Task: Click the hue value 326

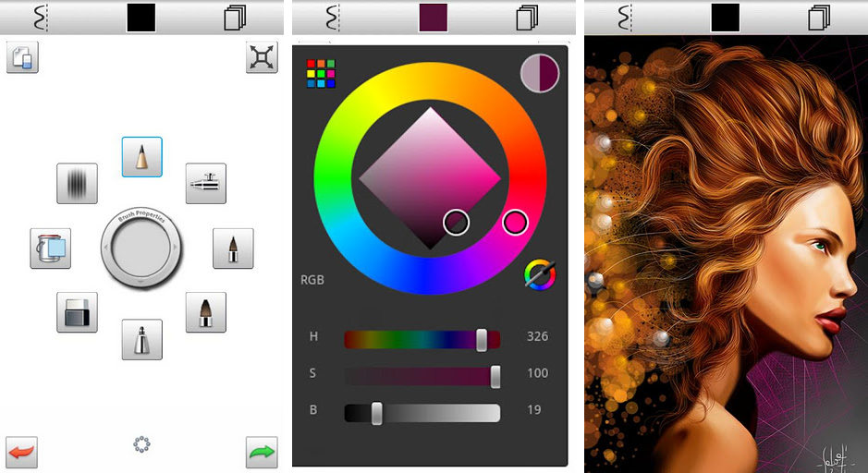Action: click(537, 336)
